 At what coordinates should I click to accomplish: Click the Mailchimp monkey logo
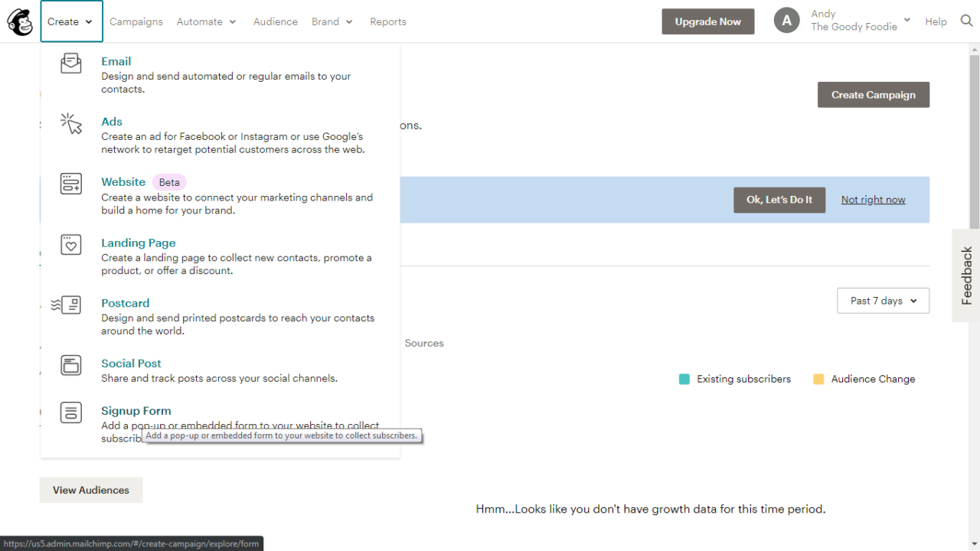(x=20, y=21)
